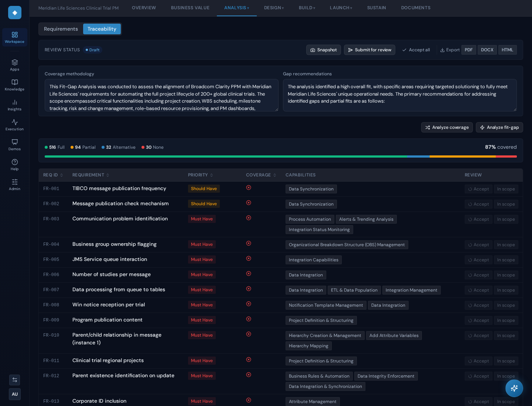Image resolution: width=532 pixels, height=406 pixels.
Task: Click the coverage none icon for FR-011
Action: click(x=249, y=359)
